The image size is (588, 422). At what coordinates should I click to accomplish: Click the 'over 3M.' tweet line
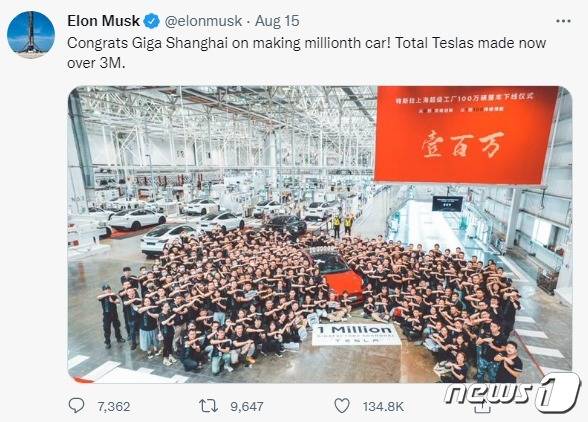click(96, 63)
